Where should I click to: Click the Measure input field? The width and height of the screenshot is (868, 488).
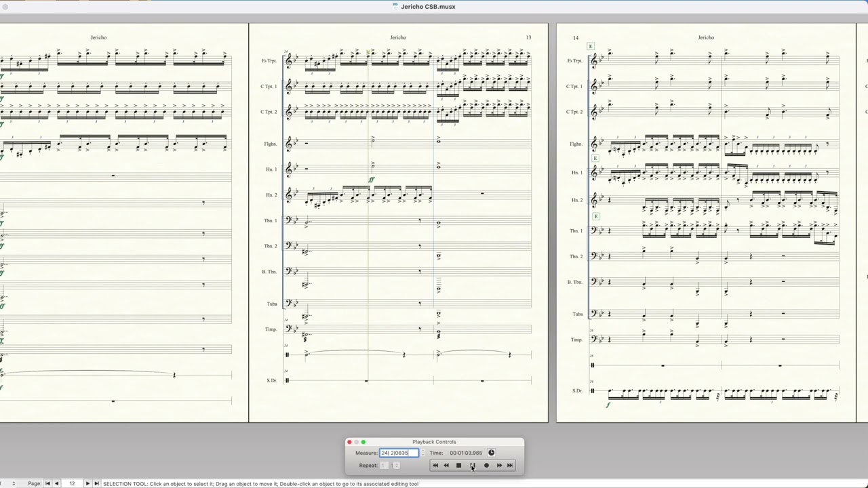[399, 453]
